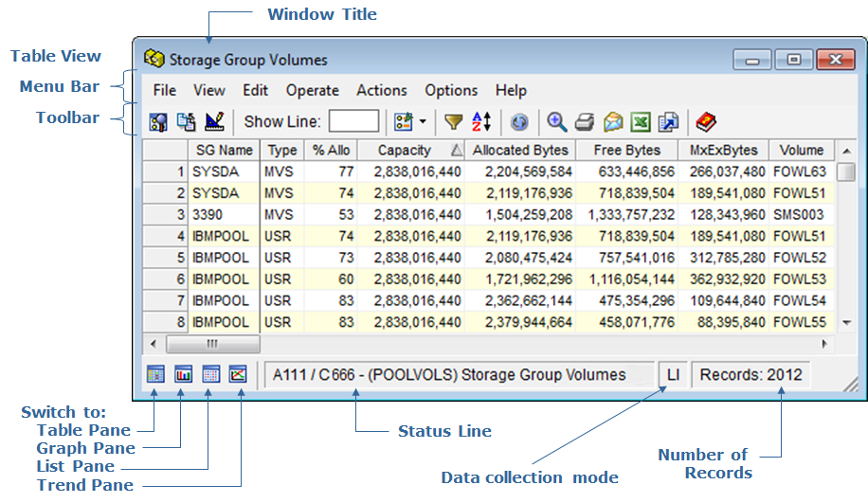Expand the toolbar options dropdown arrow
The height and width of the screenshot is (503, 868).
(x=422, y=121)
